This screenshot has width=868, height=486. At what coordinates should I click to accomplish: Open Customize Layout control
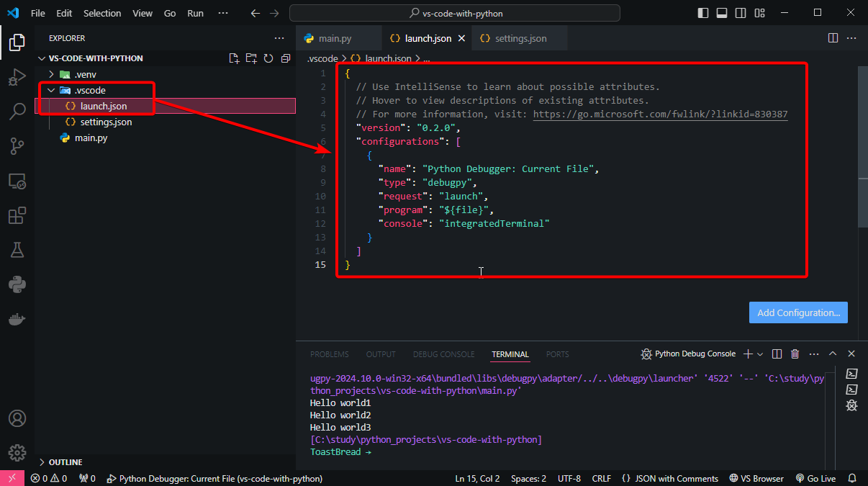point(759,13)
